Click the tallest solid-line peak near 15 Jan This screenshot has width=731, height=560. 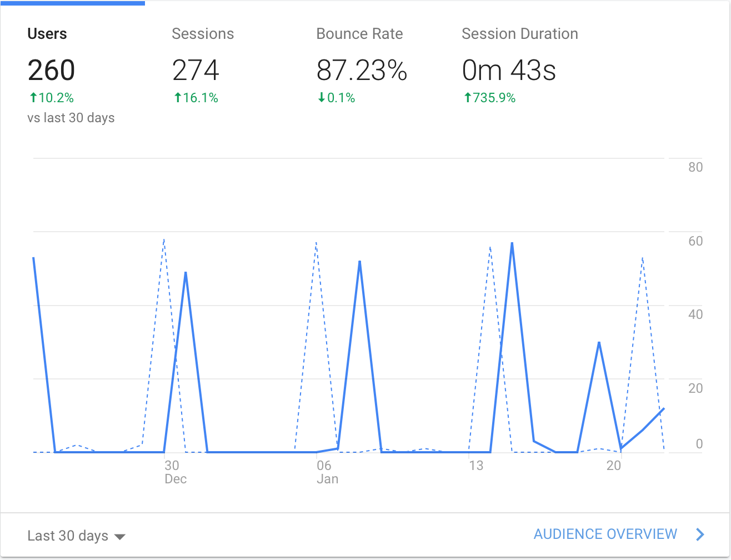512,243
